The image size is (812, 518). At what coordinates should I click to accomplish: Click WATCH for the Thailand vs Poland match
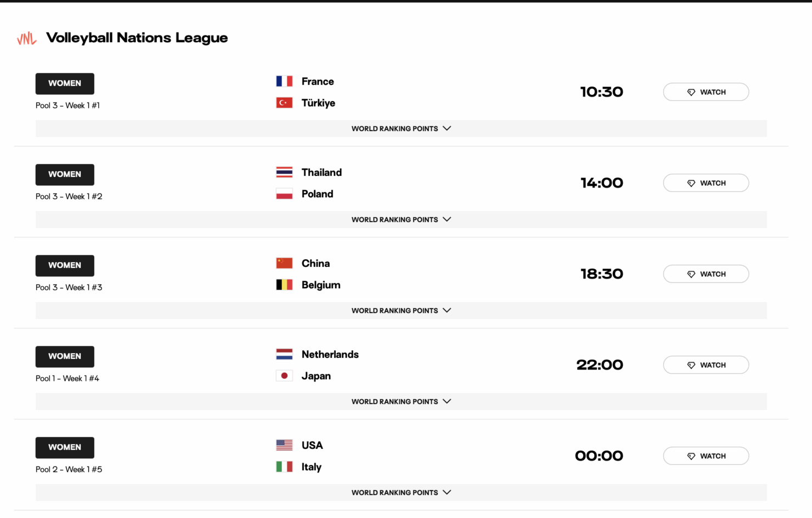click(706, 183)
